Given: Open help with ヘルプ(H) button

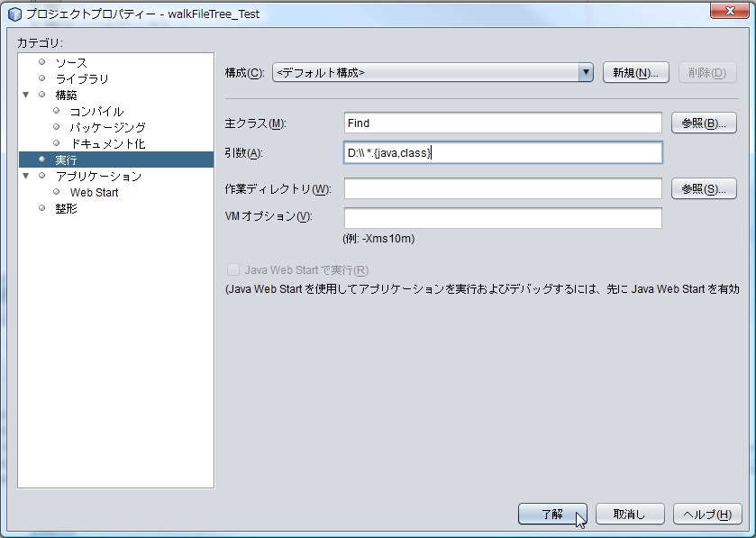Looking at the screenshot, I should click(707, 514).
